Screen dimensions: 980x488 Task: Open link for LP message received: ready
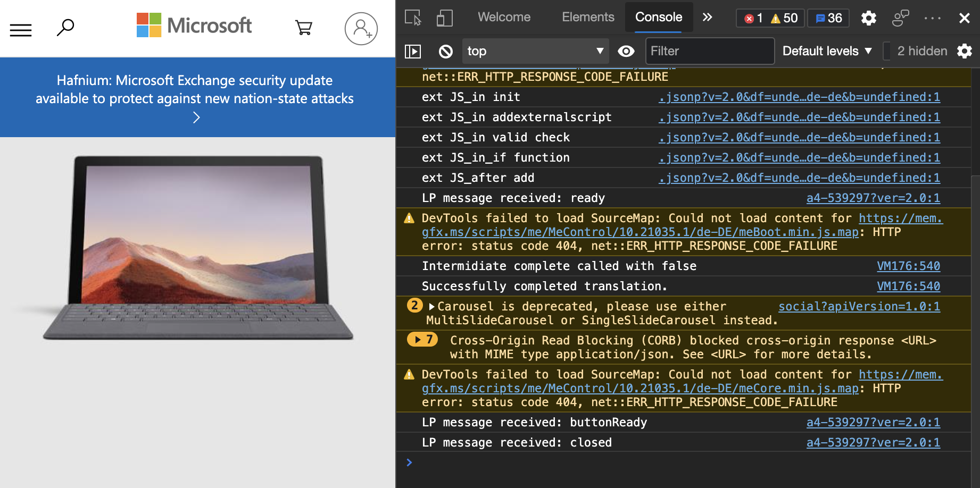[x=873, y=198]
